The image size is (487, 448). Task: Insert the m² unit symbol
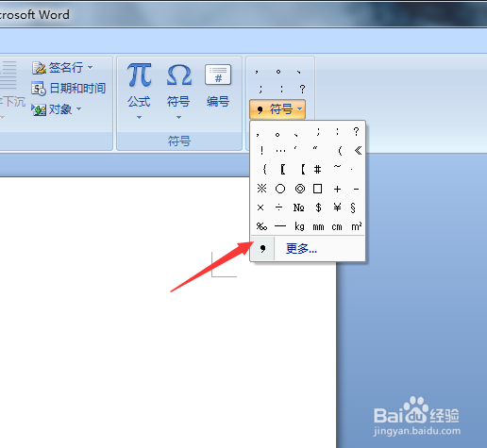[357, 226]
